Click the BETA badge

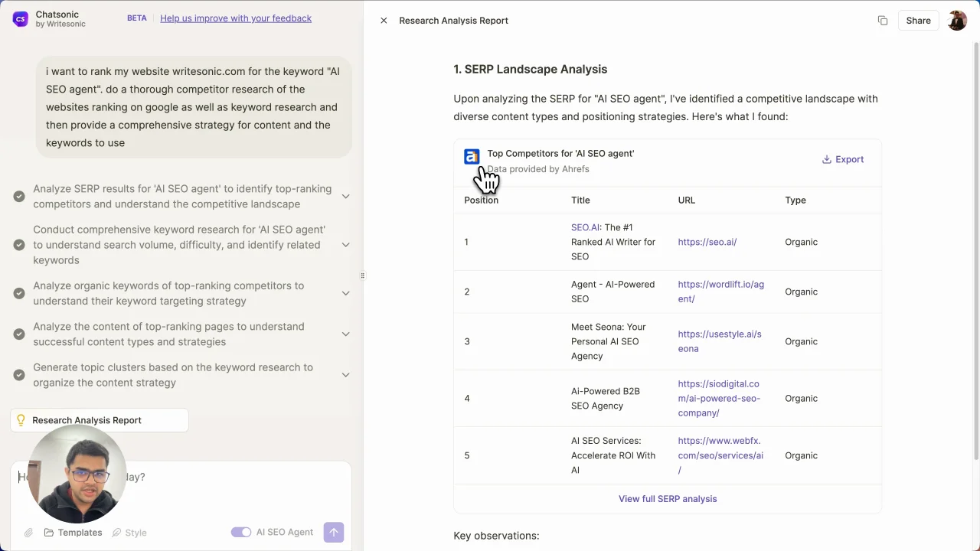click(x=137, y=18)
